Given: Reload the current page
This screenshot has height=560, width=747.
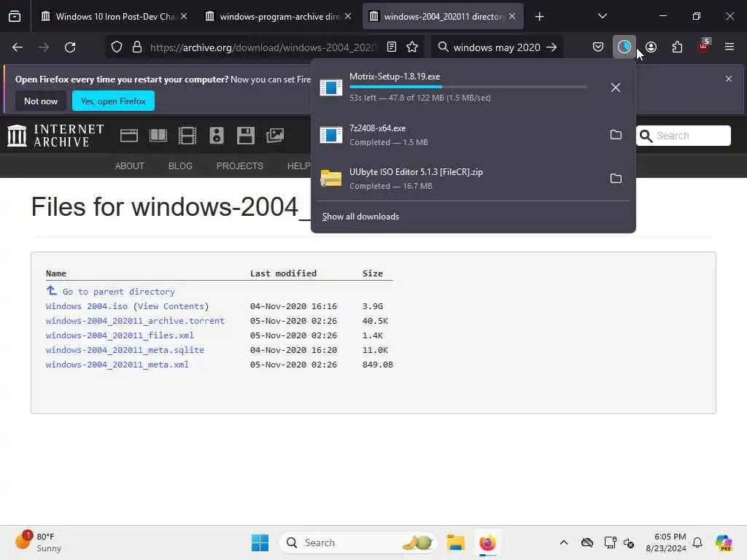Looking at the screenshot, I should pyautogui.click(x=70, y=47).
